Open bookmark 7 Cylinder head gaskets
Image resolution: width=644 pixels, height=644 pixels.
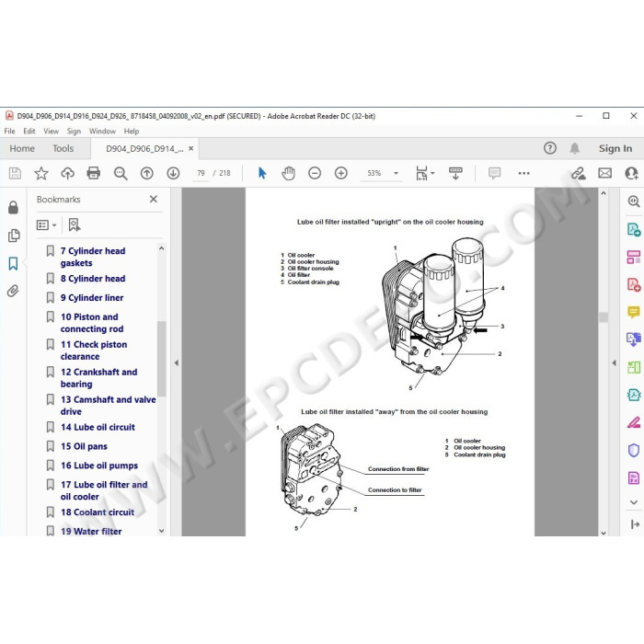93,257
